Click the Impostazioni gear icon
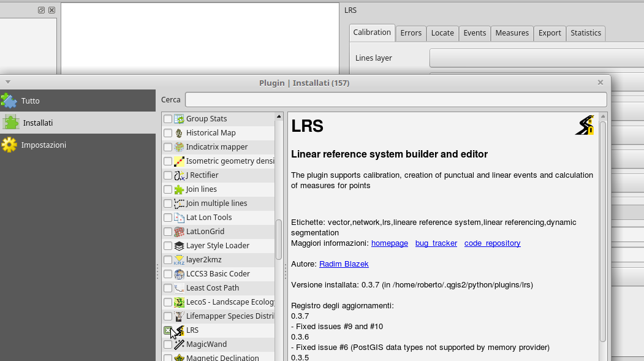Viewport: 644px width, 361px height. (x=9, y=145)
